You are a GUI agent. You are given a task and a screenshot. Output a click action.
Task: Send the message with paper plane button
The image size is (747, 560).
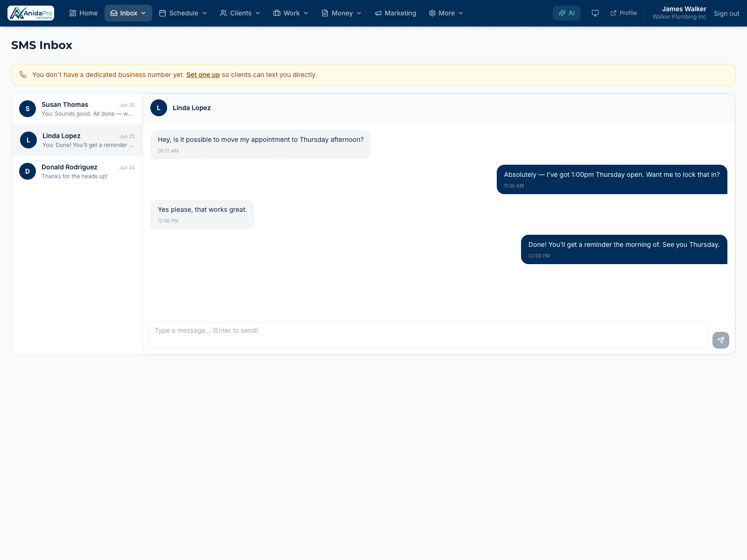pos(721,340)
